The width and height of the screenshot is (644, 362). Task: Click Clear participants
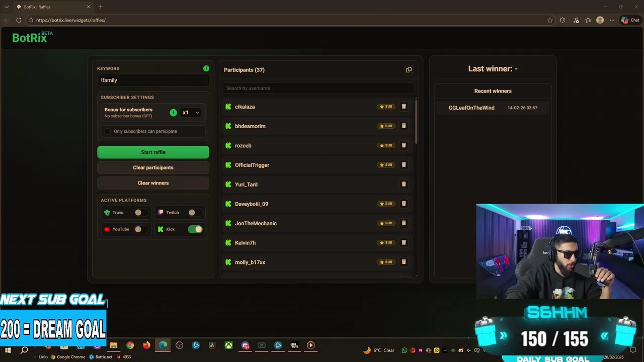(x=153, y=167)
